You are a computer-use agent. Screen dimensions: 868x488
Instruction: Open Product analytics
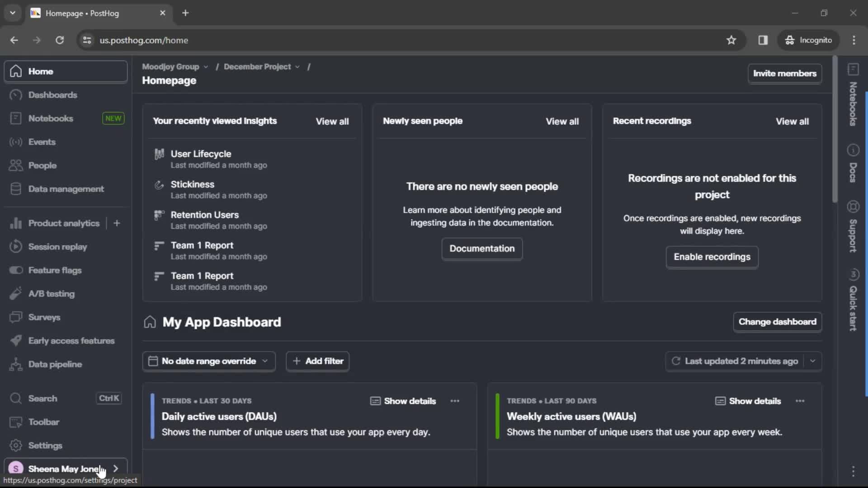coord(55,223)
